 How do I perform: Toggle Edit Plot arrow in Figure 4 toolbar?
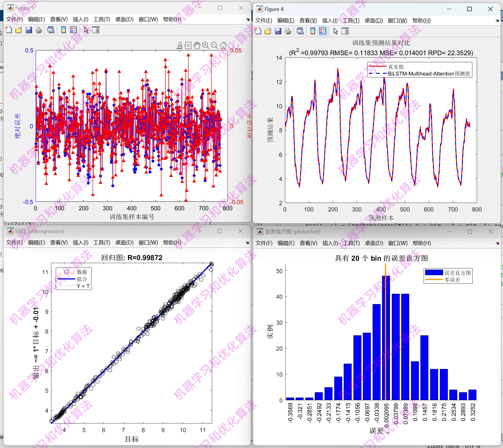coord(335,31)
